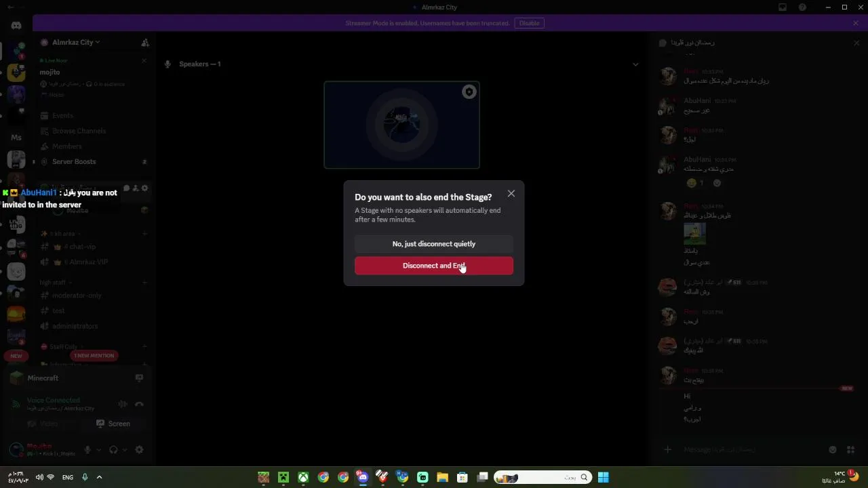Show hidden tray icons chevron
Viewport: 868px width, 488px height.
(99, 478)
